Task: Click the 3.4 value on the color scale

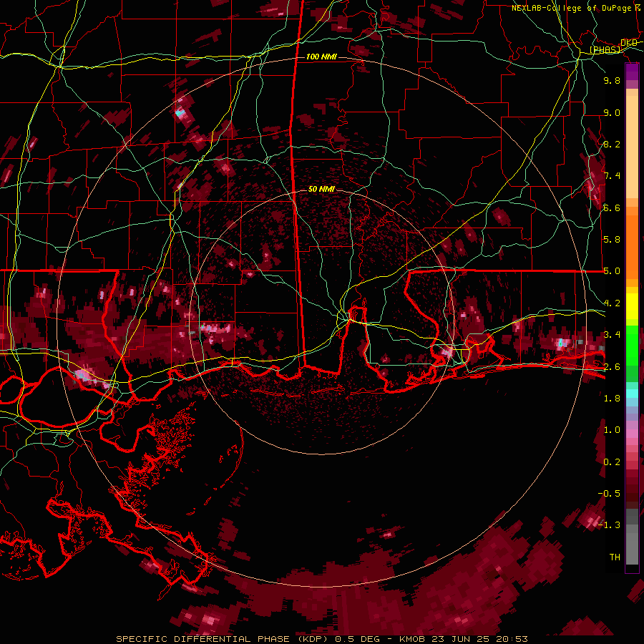Action: coord(612,335)
